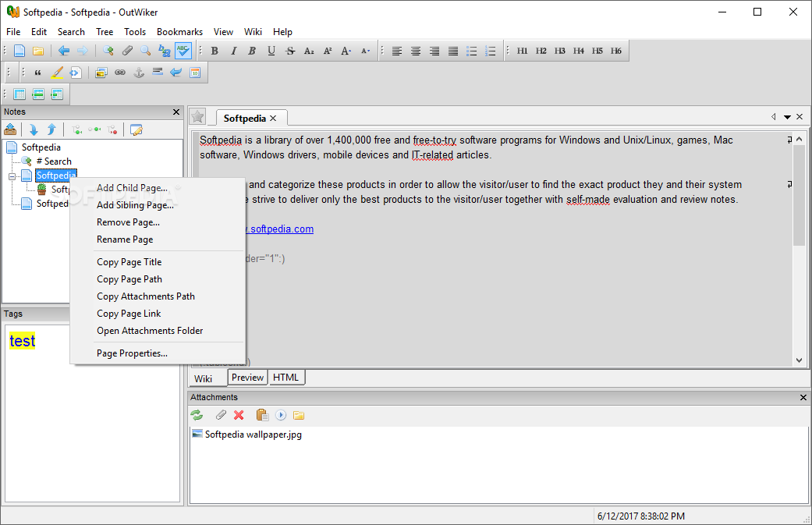Image resolution: width=812 pixels, height=525 pixels.
Task: Insert a table
Action: click(x=20, y=94)
